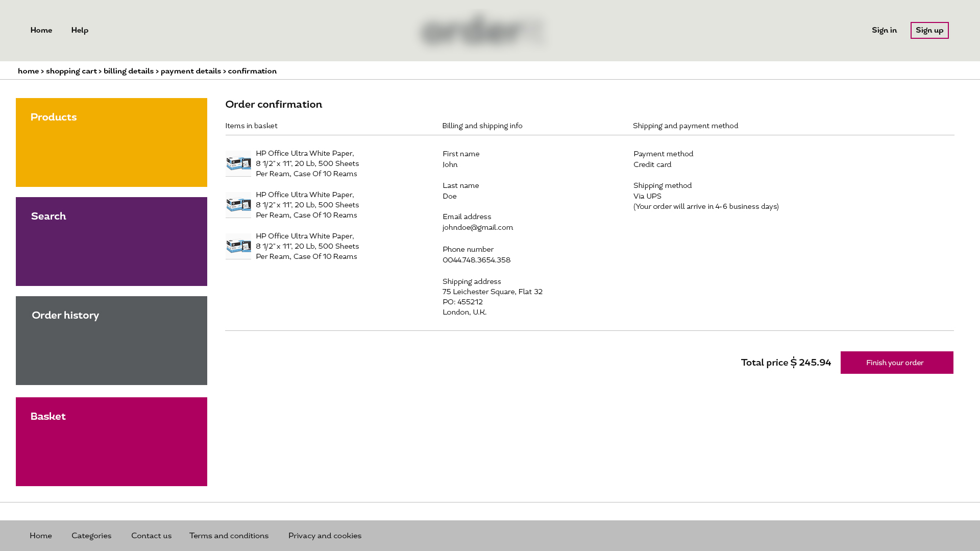Viewport: 980px width, 551px height.
Task: Open the Order history sidebar tile
Action: click(x=111, y=341)
